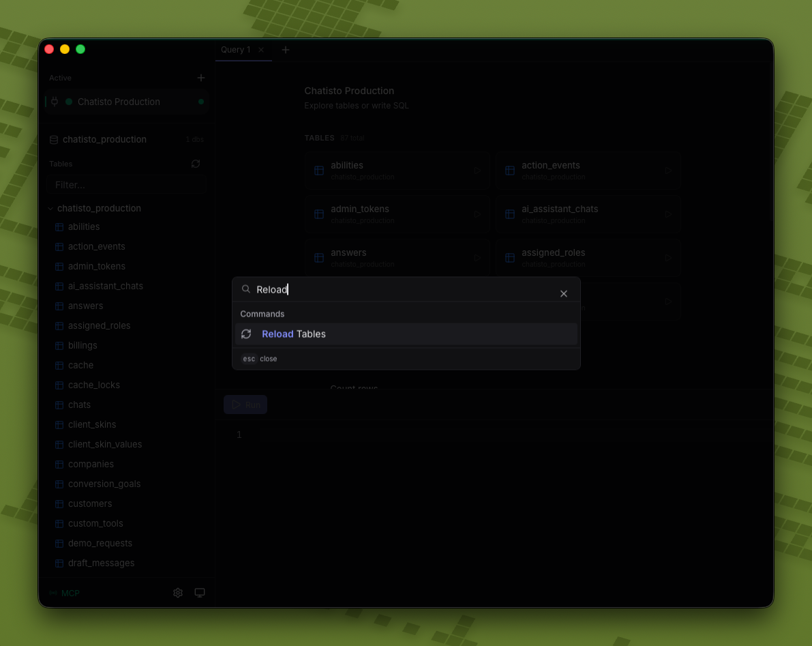
Task: Click play arrow on assigned_roles card
Action: click(668, 257)
